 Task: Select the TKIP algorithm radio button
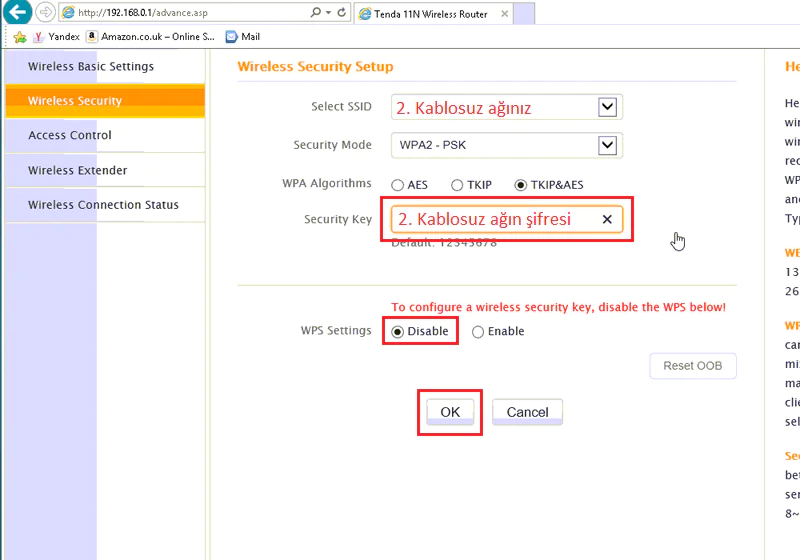coord(457,185)
